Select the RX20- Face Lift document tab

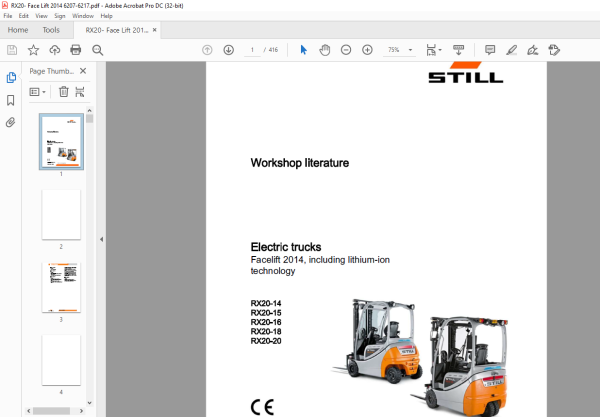pos(116,30)
